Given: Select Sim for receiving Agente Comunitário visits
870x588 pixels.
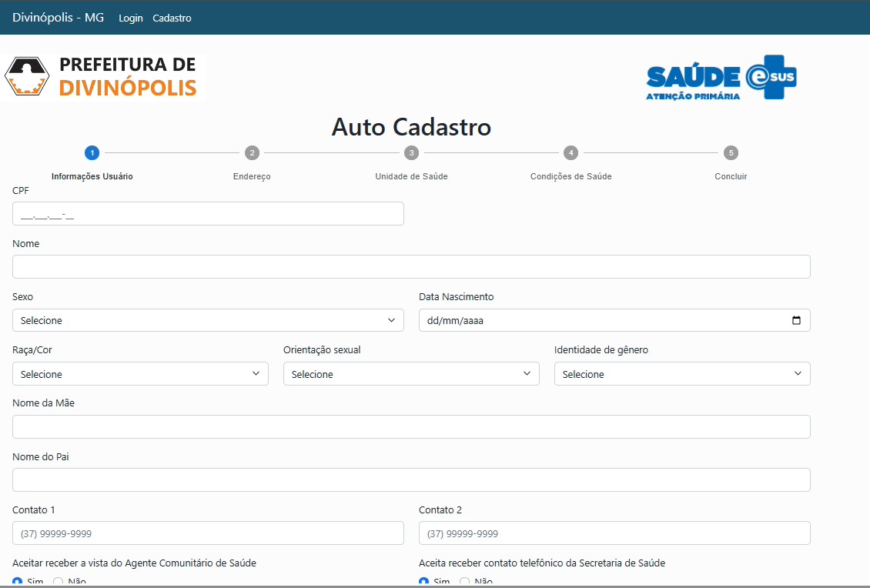Looking at the screenshot, I should tap(17, 582).
